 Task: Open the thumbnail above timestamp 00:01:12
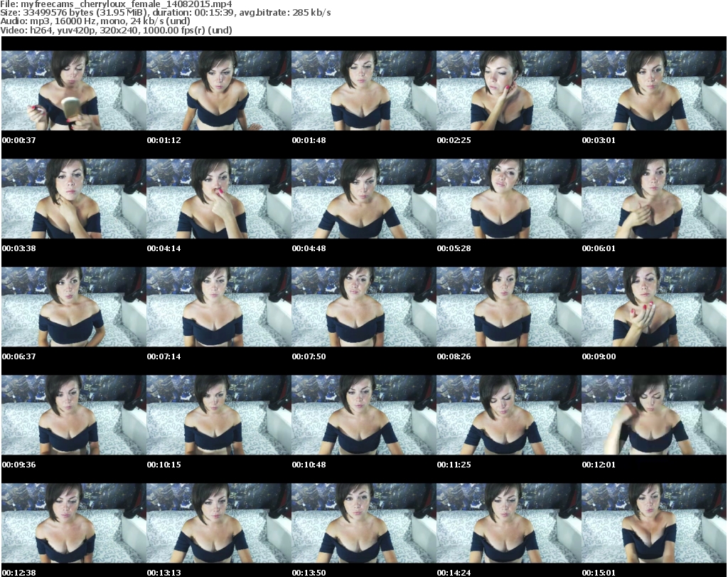click(219, 90)
